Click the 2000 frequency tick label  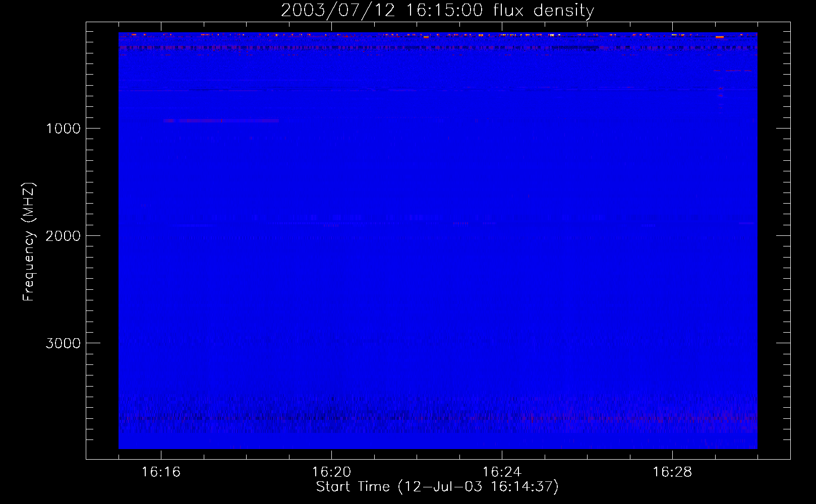63,236
